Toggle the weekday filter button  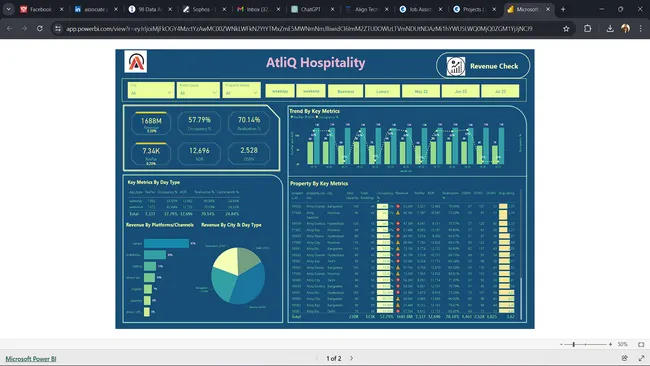[280, 91]
